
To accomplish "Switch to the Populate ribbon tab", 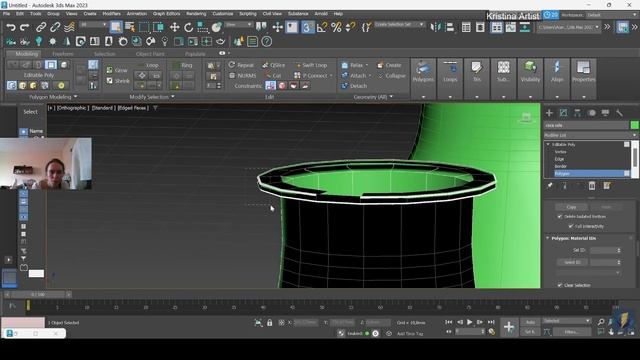I will (195, 54).
